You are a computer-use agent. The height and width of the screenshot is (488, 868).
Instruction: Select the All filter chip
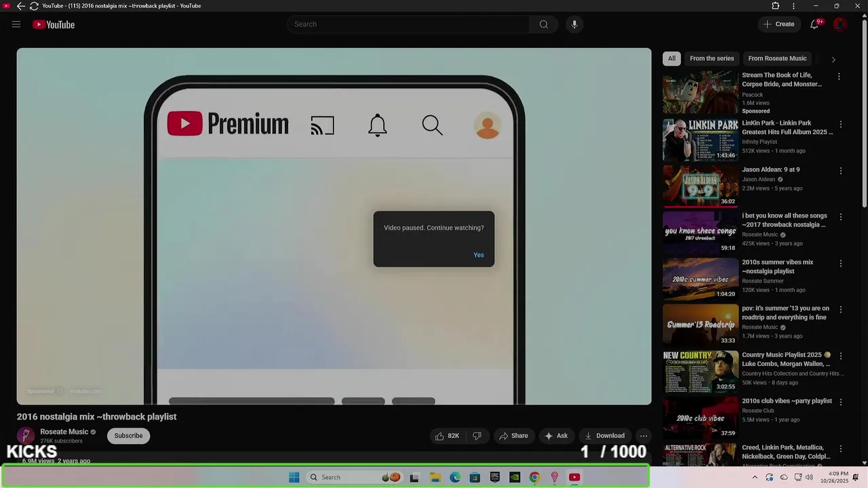671,58
